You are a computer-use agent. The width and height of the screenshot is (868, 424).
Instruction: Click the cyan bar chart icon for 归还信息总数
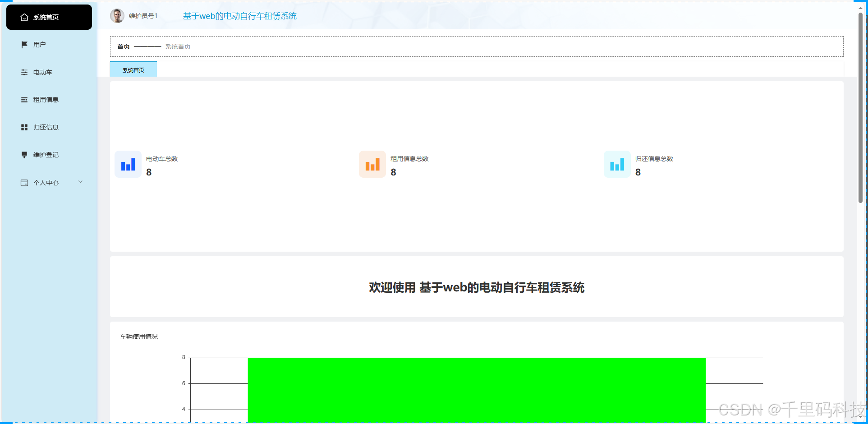pyautogui.click(x=617, y=164)
